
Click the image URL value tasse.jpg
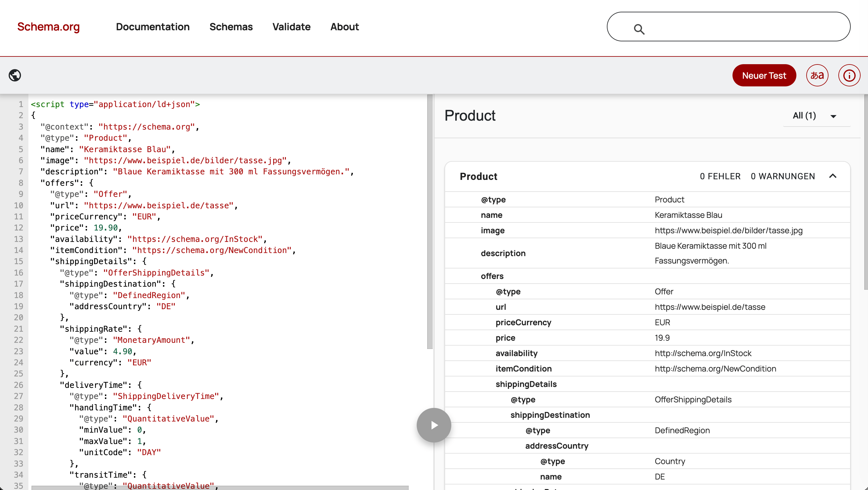pyautogui.click(x=728, y=230)
